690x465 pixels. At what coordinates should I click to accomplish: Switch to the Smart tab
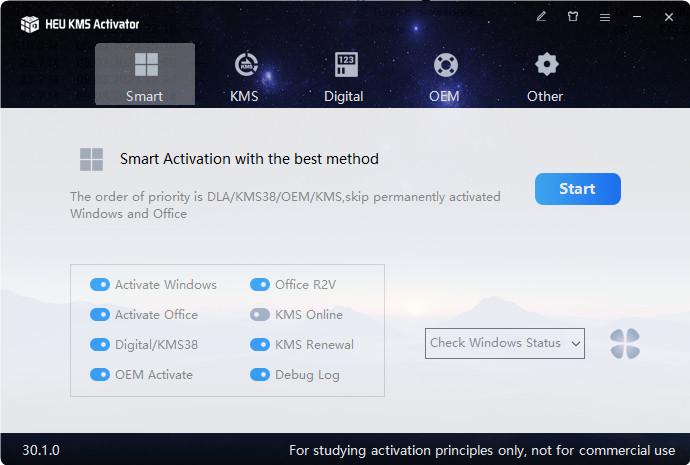[x=145, y=74]
